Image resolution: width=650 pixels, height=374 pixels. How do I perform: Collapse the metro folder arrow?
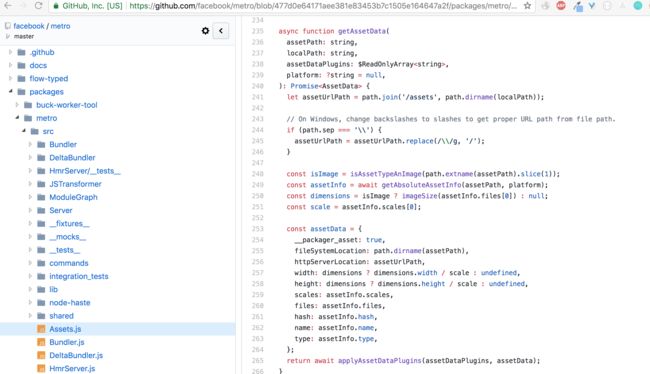click(x=17, y=118)
